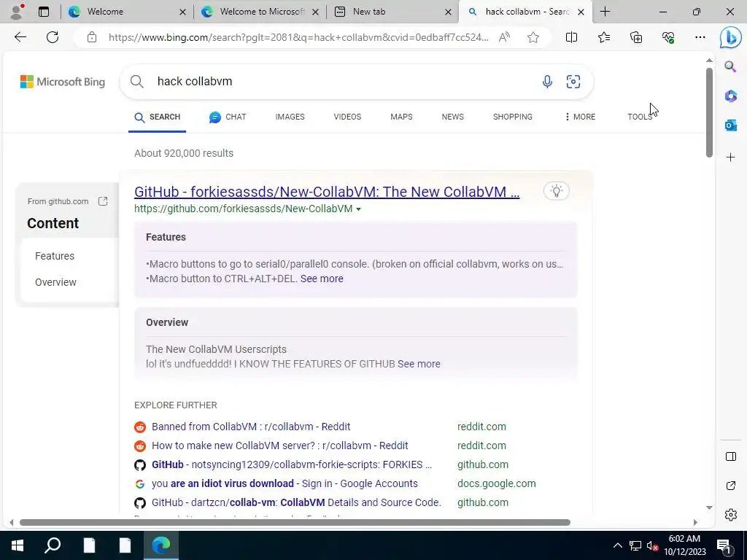The image size is (747, 560).
Task: Open dartzcn collab-vm GitHub link
Action: click(x=296, y=502)
